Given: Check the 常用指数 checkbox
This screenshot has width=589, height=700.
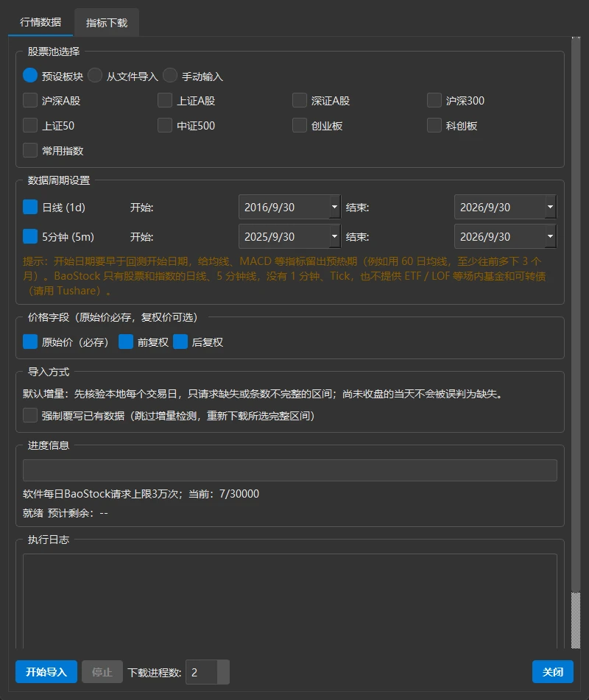Looking at the screenshot, I should 30,150.
